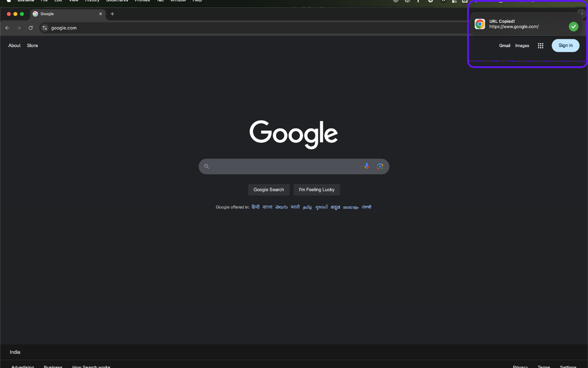The height and width of the screenshot is (368, 588).
Task: Reload the google.com page
Action: pos(31,28)
